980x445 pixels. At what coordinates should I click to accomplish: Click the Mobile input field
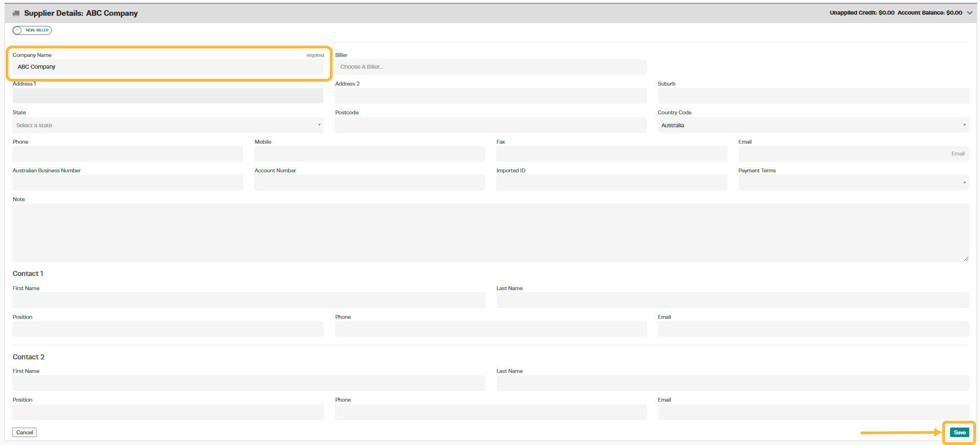[369, 154]
